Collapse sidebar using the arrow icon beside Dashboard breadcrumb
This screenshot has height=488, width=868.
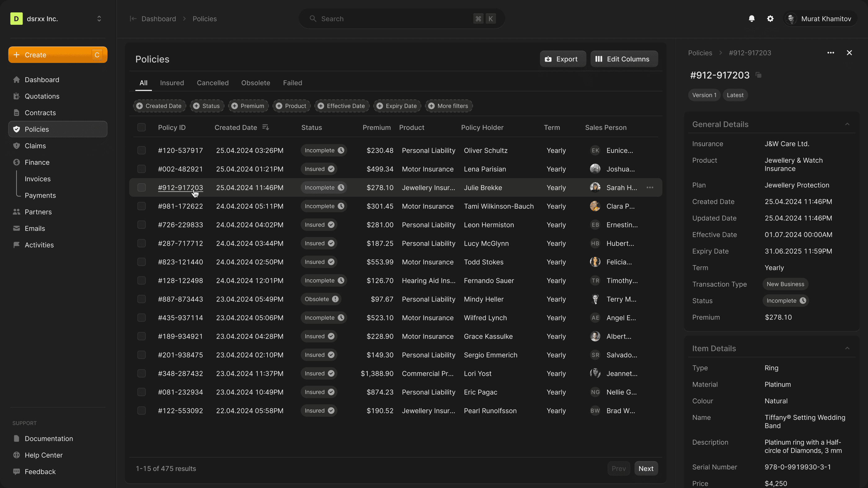[133, 19]
